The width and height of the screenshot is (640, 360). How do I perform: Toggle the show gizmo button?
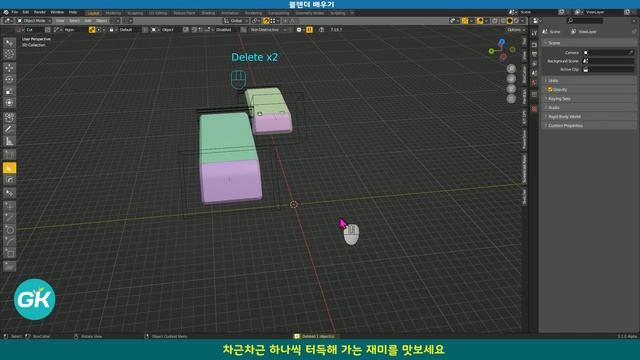[x=465, y=21]
